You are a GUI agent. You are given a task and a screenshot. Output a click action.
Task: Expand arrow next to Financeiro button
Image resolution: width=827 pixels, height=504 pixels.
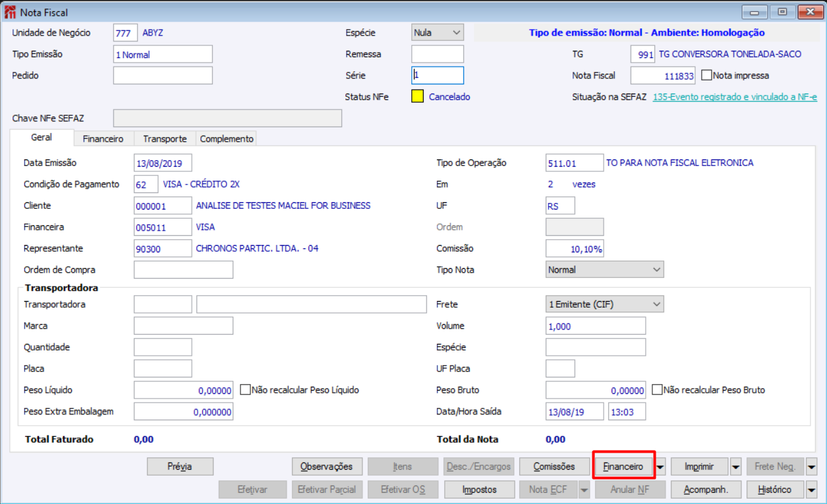[660, 466]
